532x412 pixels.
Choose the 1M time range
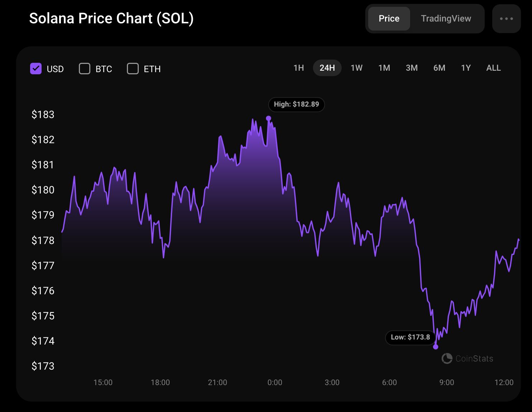coord(384,68)
